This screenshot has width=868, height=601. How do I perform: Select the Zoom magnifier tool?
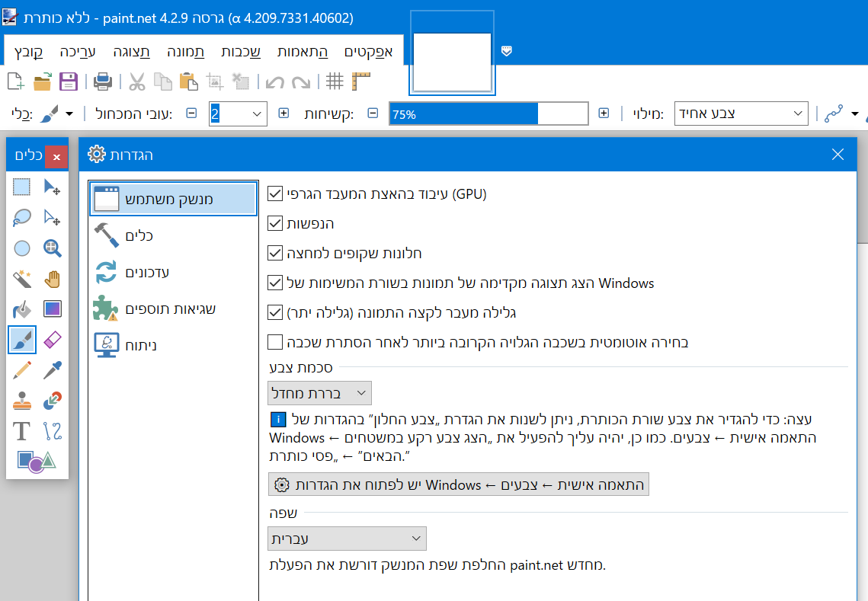pyautogui.click(x=52, y=248)
